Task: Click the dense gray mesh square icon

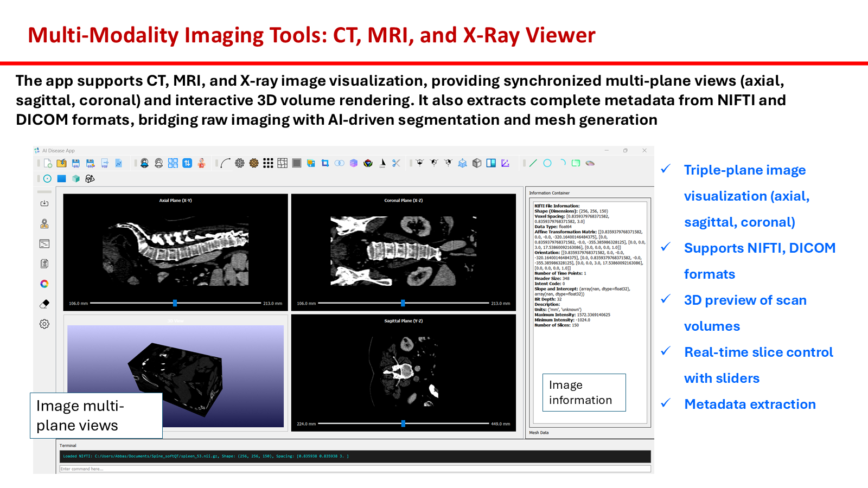Action: [297, 163]
